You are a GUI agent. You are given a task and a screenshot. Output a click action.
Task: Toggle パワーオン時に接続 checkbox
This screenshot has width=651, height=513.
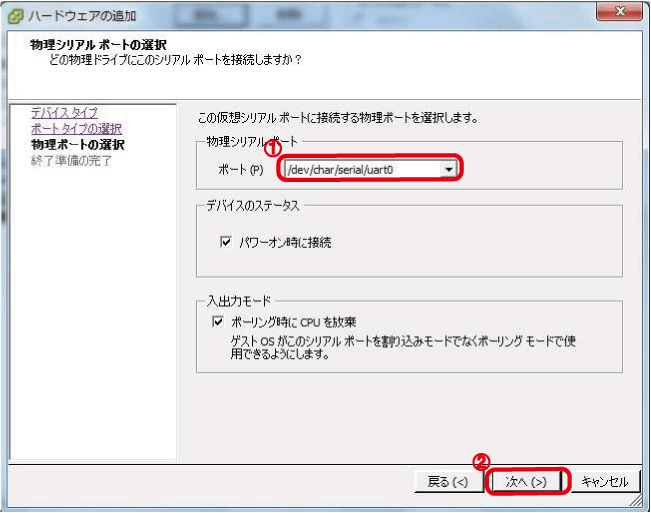click(x=225, y=242)
